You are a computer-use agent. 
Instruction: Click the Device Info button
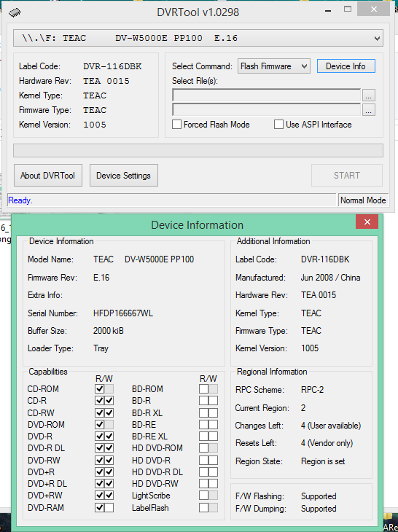click(346, 66)
